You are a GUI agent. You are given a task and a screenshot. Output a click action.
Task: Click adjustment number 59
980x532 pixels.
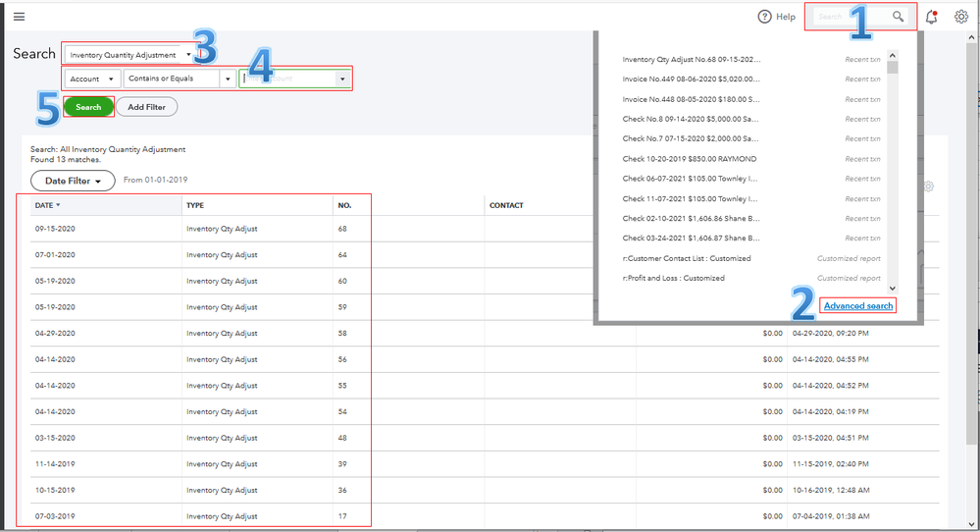tap(342, 307)
